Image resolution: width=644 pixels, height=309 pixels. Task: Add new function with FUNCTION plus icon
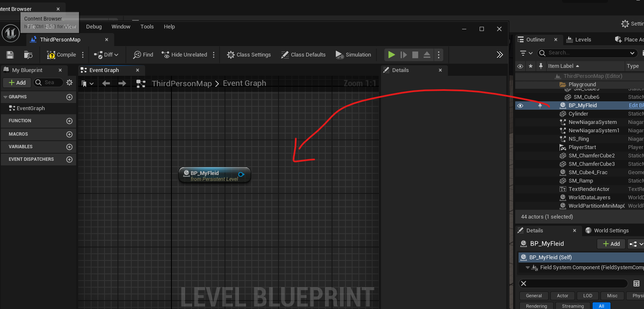tap(69, 121)
